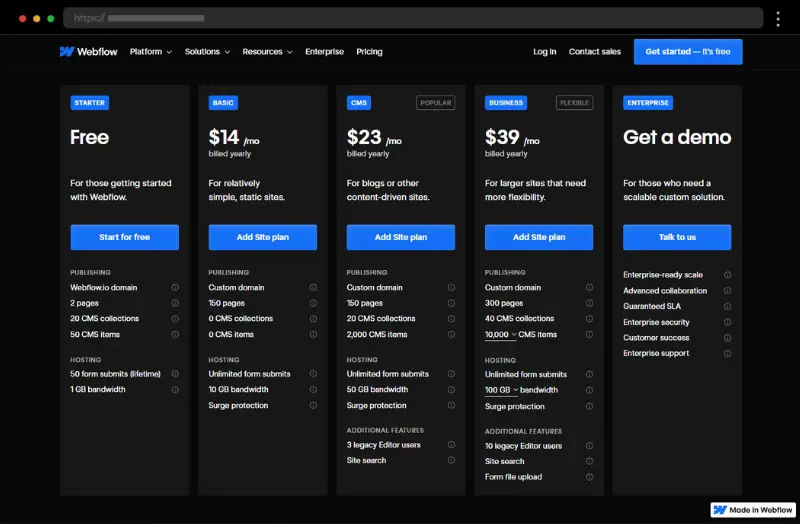The width and height of the screenshot is (800, 524).
Task: Show info for 2,000 CMS items
Action: (x=452, y=335)
